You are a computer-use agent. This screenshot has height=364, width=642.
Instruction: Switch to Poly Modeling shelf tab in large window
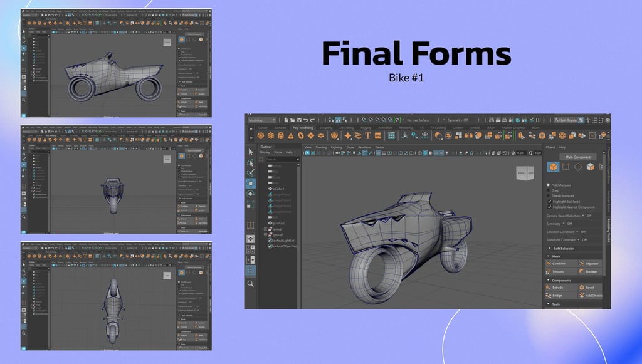pos(303,128)
